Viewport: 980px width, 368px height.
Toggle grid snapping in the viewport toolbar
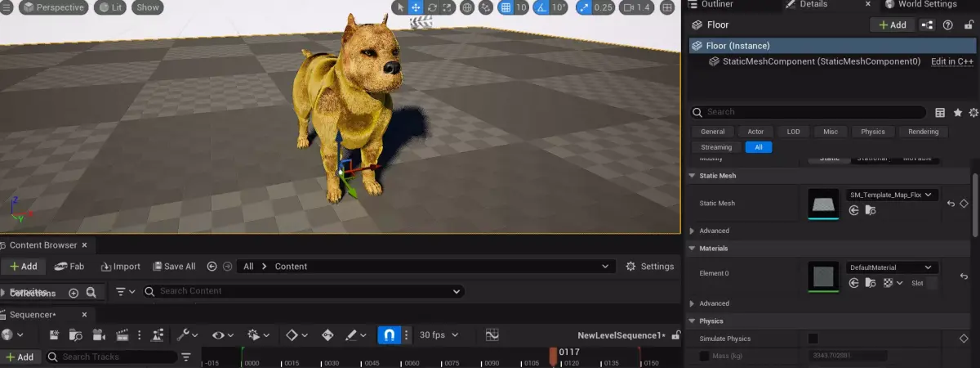pyautogui.click(x=506, y=7)
